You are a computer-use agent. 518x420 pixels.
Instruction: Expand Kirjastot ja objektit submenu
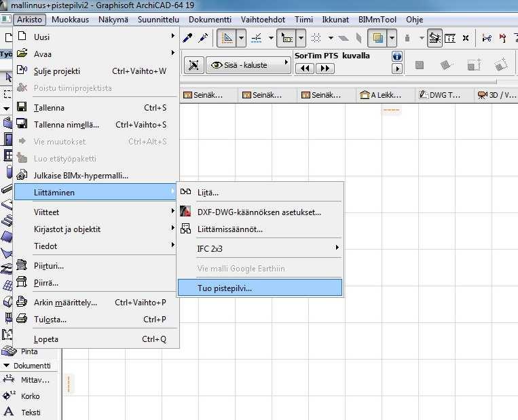click(96, 229)
